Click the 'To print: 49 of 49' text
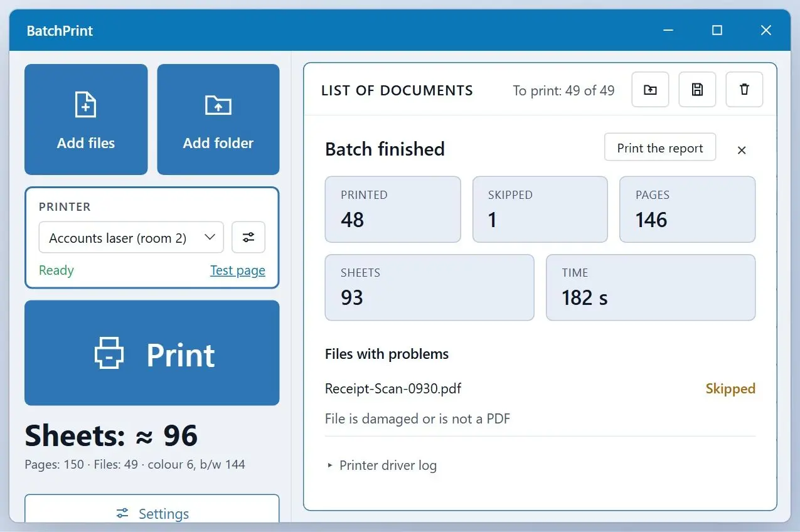 pos(563,90)
